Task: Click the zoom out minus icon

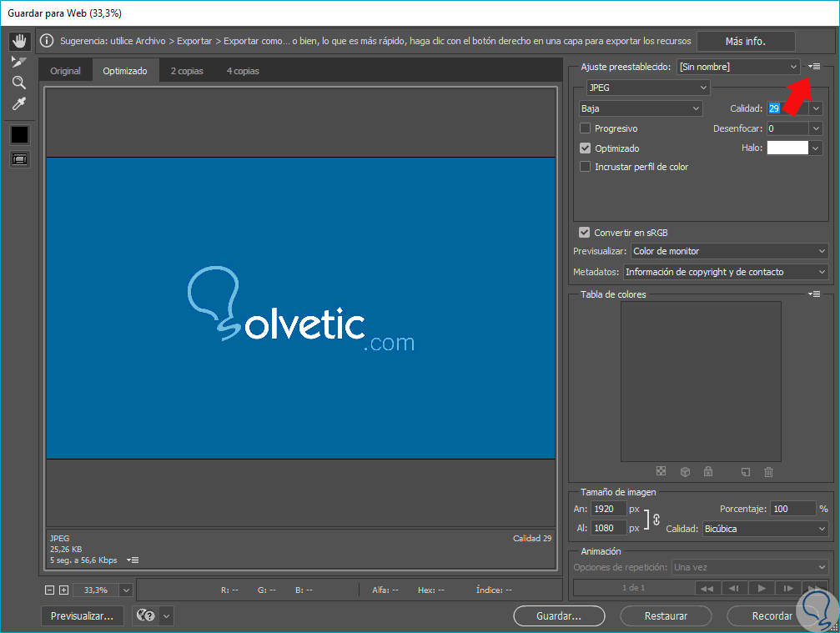Action: click(x=49, y=590)
